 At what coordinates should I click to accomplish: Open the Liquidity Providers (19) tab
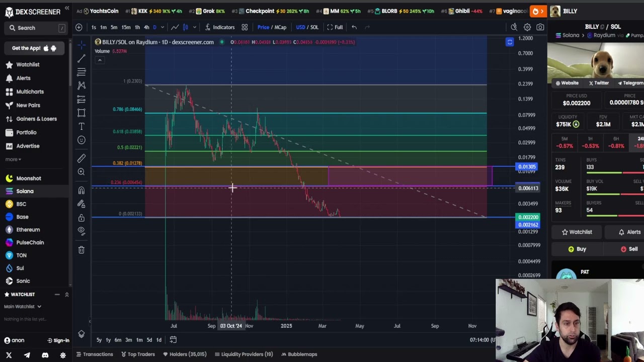point(244,354)
